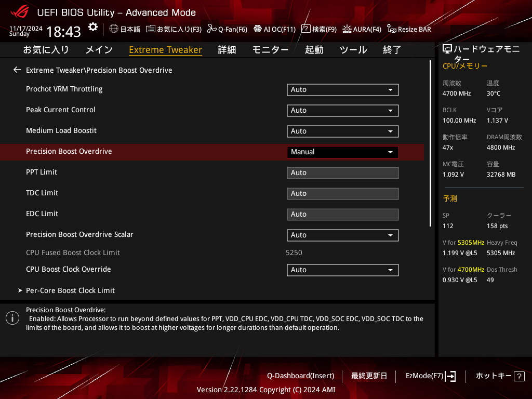Click the favorites list icon (F3)

pyautogui.click(x=151, y=29)
